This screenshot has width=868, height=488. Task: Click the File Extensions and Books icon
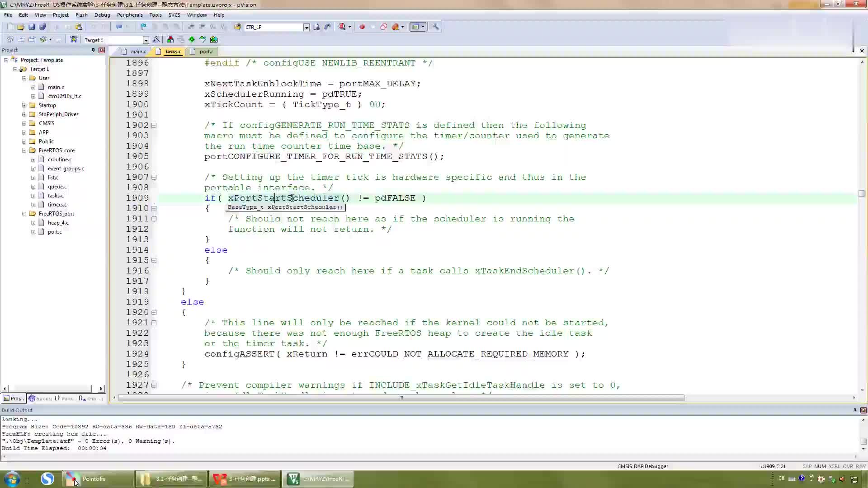click(x=170, y=39)
